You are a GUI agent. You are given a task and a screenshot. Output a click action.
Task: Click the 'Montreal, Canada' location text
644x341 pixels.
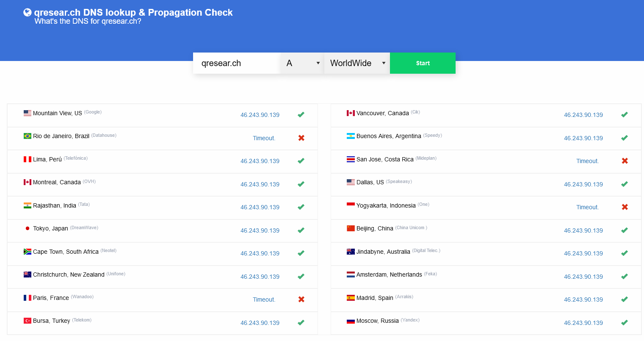pos(57,182)
